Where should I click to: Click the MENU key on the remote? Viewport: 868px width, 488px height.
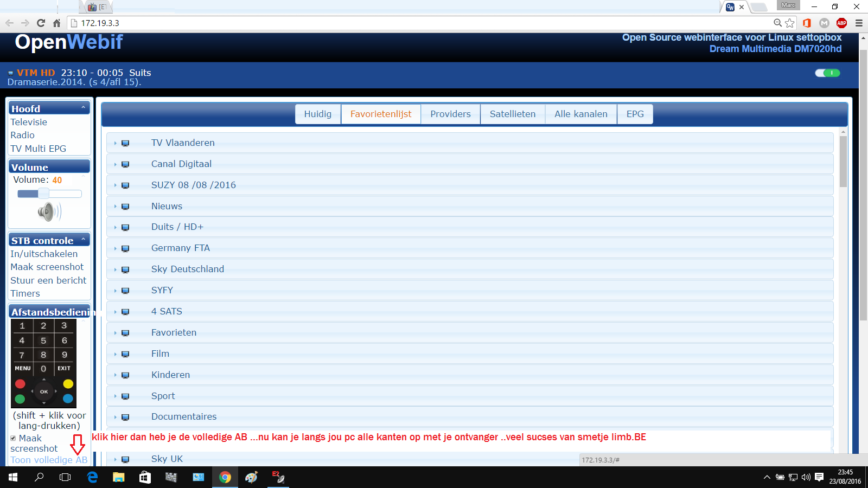(x=23, y=368)
